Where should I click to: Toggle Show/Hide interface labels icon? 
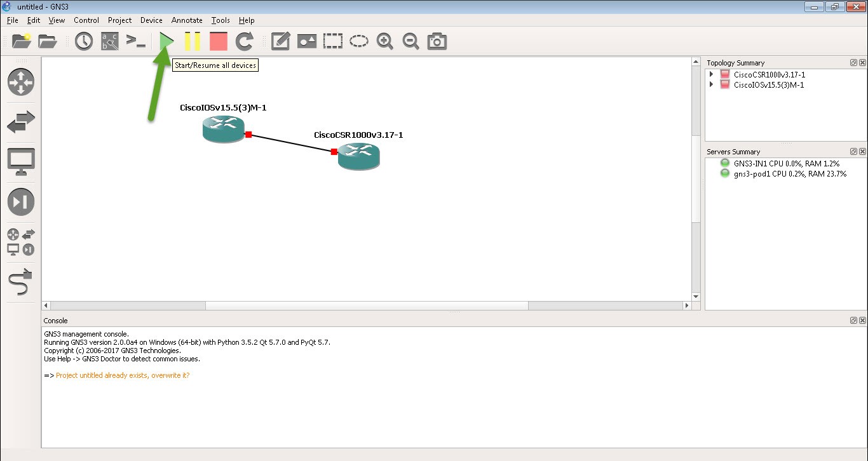pyautogui.click(x=109, y=41)
